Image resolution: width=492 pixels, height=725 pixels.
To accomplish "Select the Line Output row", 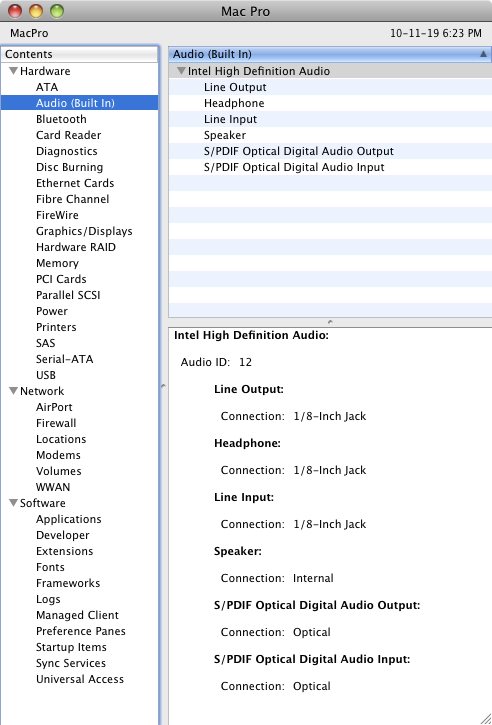I will [x=330, y=87].
